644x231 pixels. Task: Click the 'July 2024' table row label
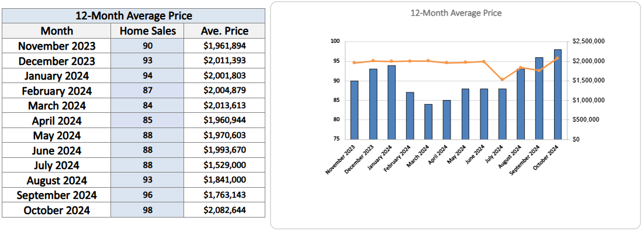click(57, 166)
